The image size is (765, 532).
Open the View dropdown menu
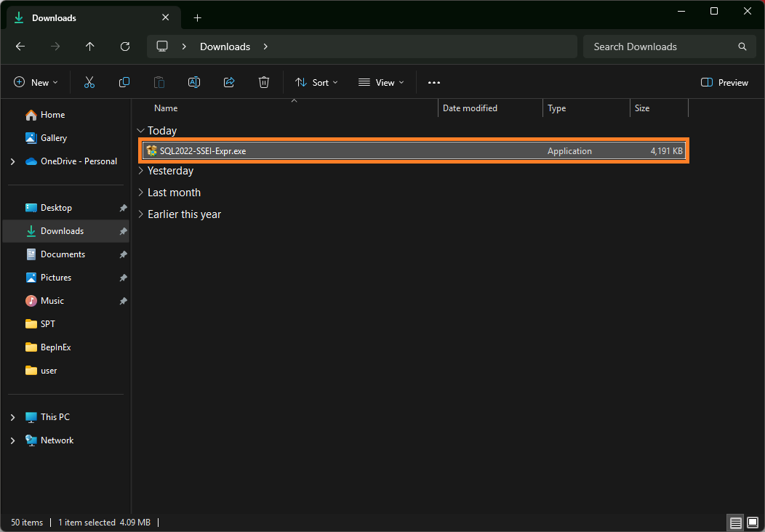381,83
